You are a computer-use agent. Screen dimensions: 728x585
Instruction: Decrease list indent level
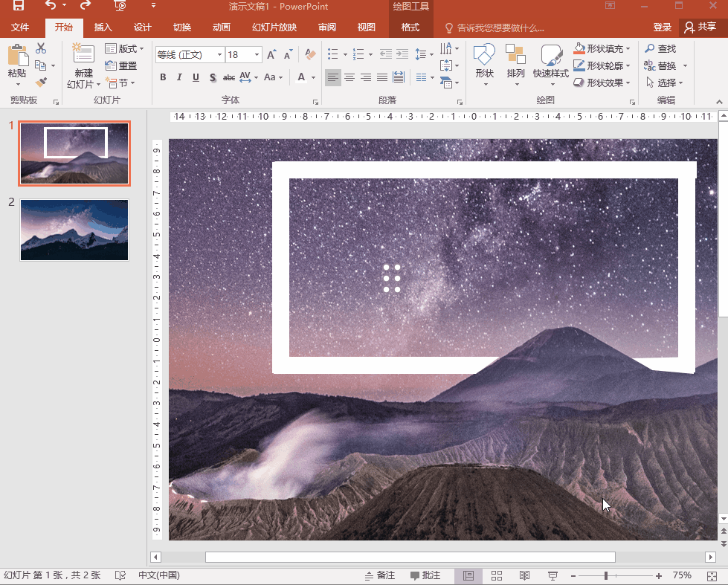coord(385,54)
